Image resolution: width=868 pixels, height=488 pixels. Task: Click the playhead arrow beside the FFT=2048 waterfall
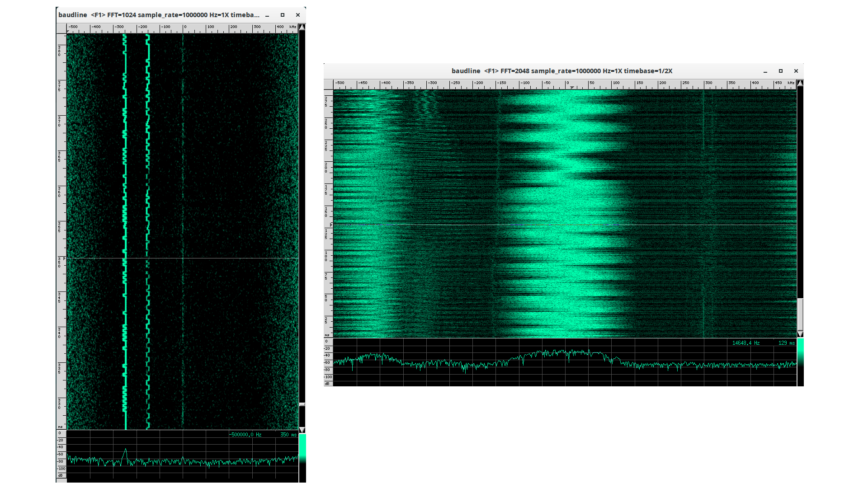[x=330, y=224]
